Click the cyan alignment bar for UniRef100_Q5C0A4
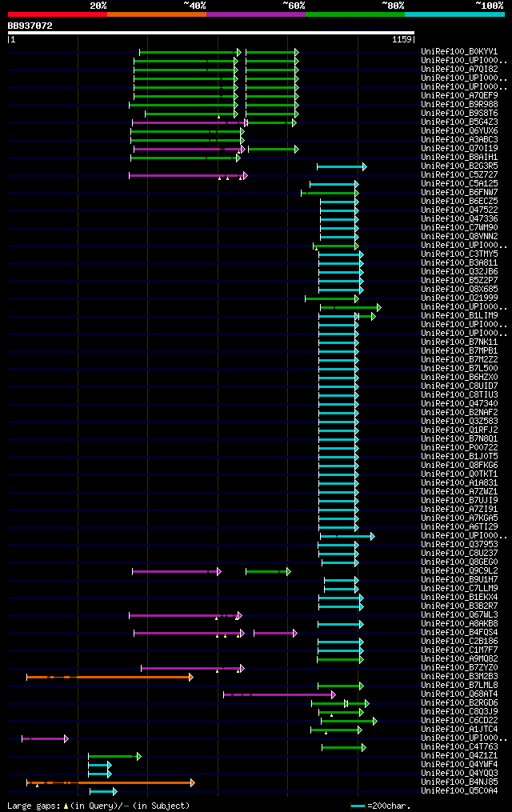Viewport: 512px width, 812px height. (x=103, y=792)
